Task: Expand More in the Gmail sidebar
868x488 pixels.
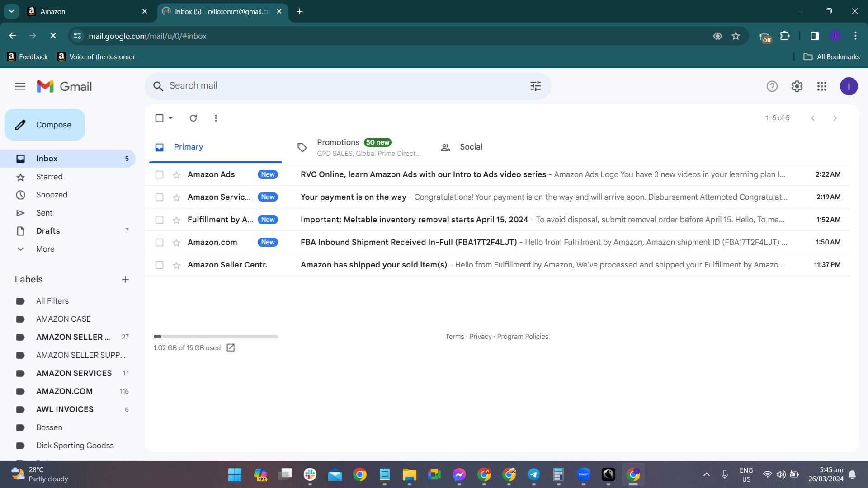Action: (45, 249)
